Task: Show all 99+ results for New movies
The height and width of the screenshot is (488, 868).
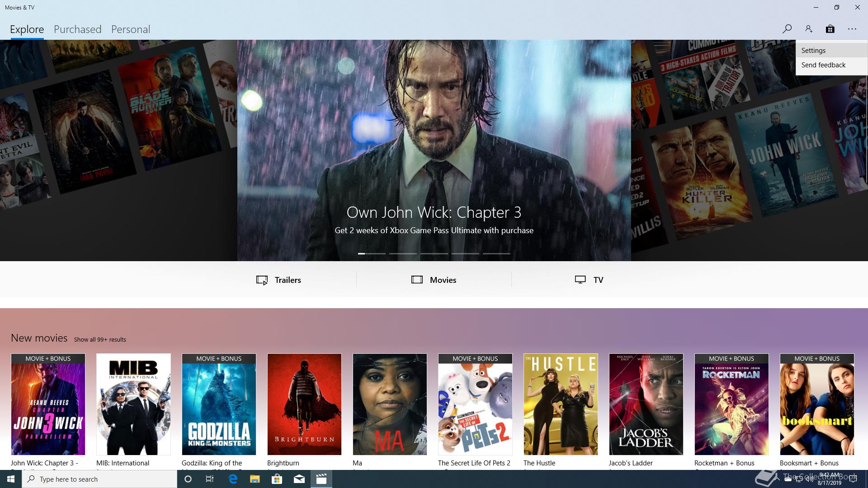Action: (x=100, y=339)
